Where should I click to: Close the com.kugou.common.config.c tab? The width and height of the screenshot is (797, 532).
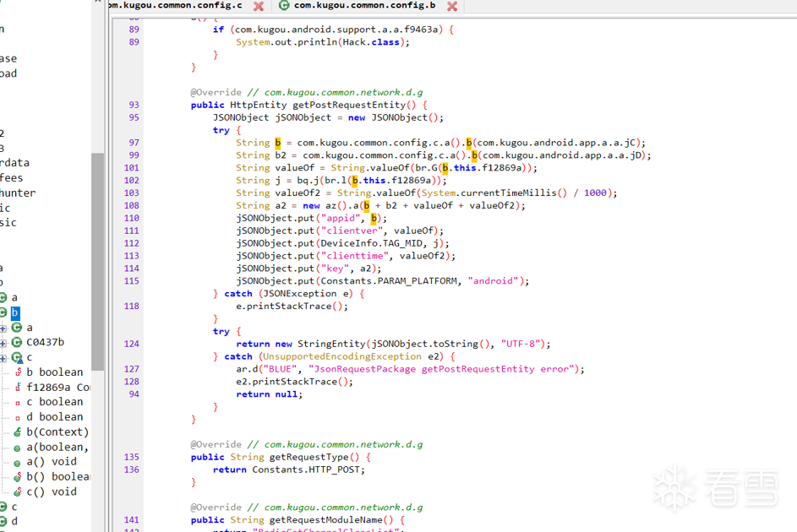tap(259, 6)
